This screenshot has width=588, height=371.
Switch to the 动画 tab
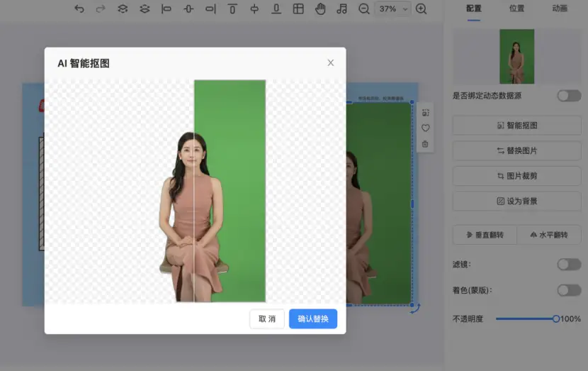pyautogui.click(x=560, y=9)
